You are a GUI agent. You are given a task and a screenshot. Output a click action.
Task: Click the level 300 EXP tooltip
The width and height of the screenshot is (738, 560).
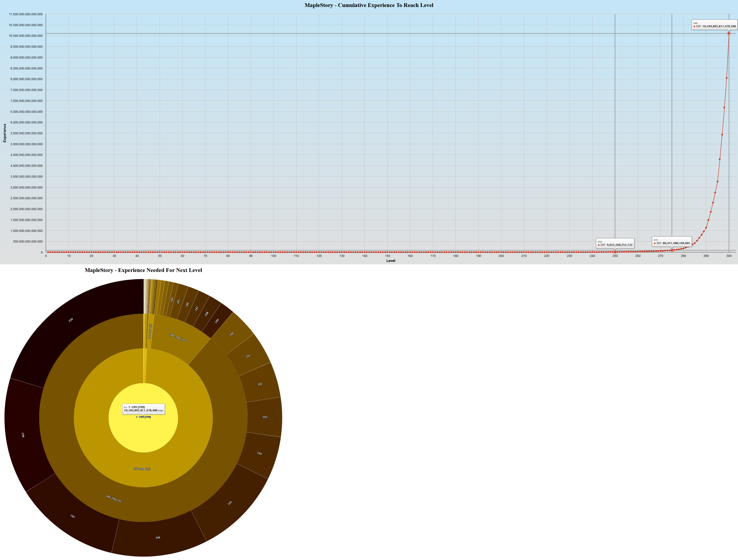[714, 25]
